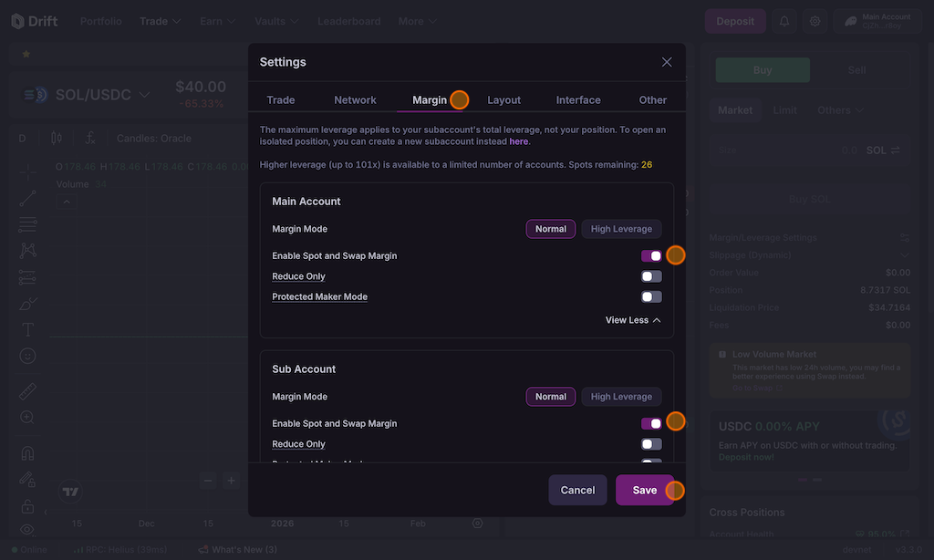
Task: Switch to the Network settings tab
Action: coord(355,100)
